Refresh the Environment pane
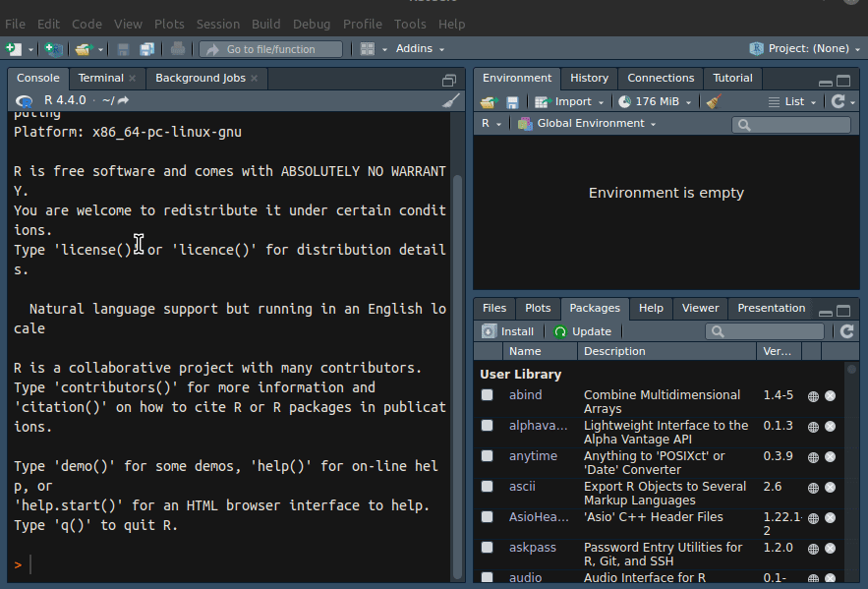Viewport: 868px width, 589px height. pos(838,101)
